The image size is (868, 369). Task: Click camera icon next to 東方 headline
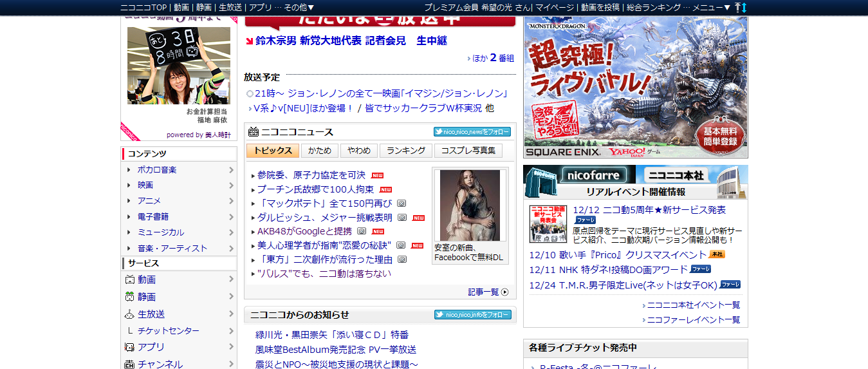[402, 260]
